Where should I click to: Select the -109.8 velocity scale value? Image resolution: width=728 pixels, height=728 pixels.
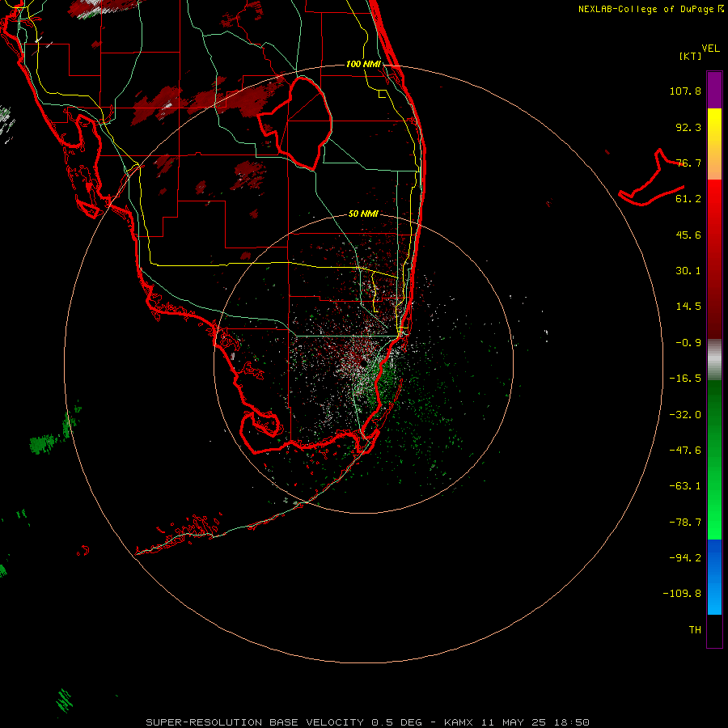[682, 594]
